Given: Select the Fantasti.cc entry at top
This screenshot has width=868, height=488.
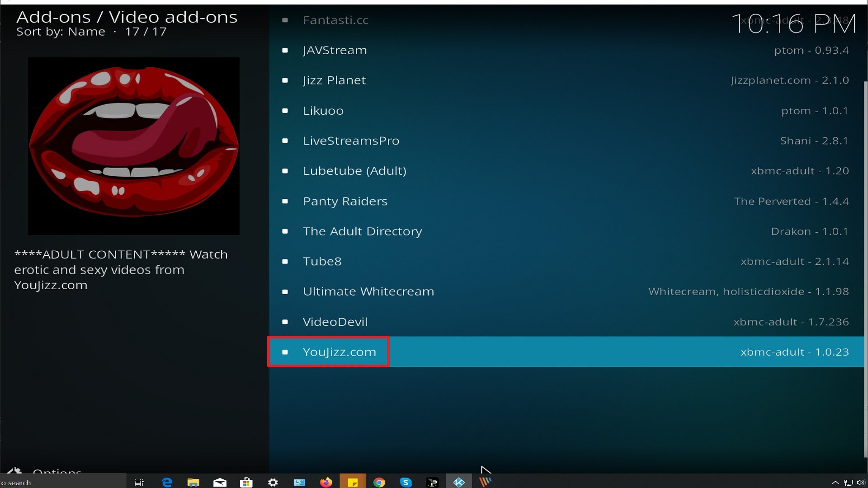Looking at the screenshot, I should [566, 20].
